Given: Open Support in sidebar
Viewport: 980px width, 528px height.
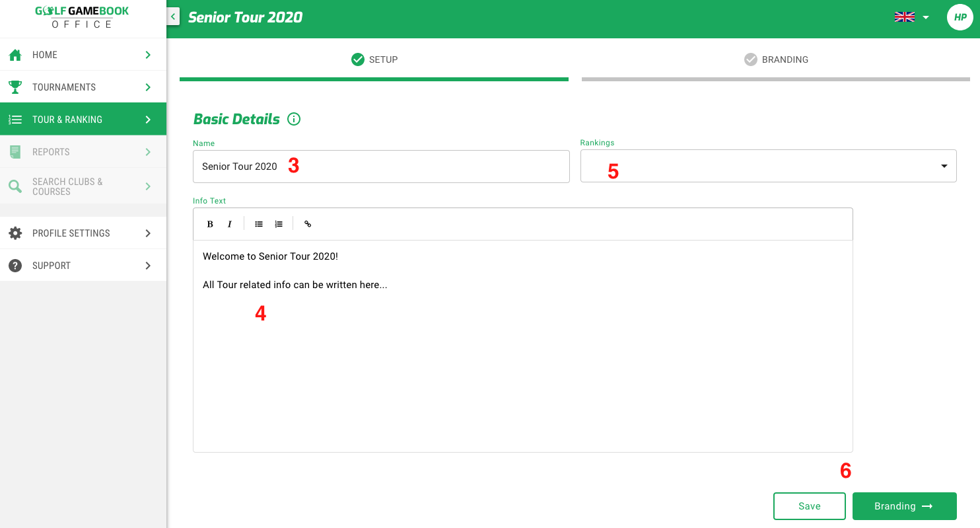Looking at the screenshot, I should pos(83,266).
